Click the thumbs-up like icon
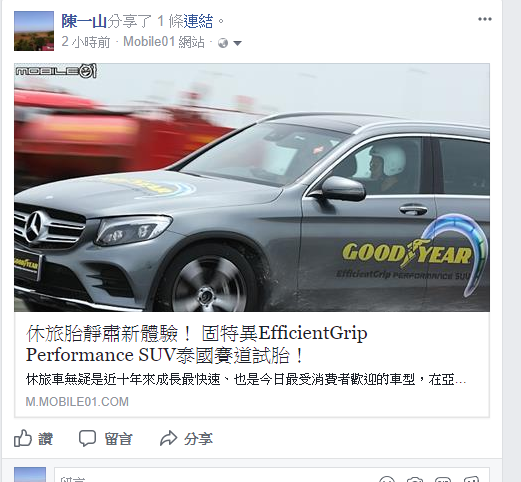Screen dimensions: 521x482 (x=23, y=438)
